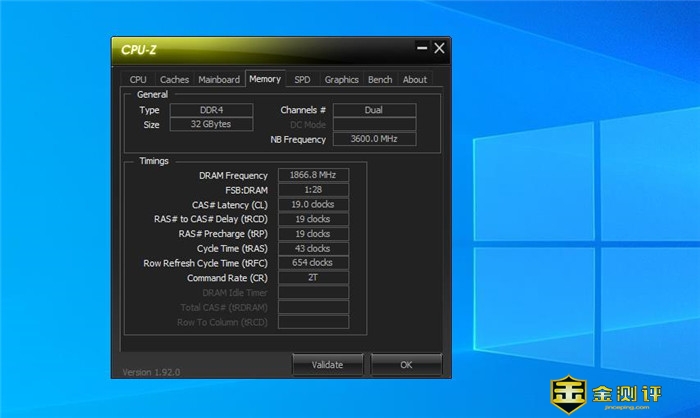Close the CPU-Z window
Viewport: 700px width, 418px height.
point(439,48)
